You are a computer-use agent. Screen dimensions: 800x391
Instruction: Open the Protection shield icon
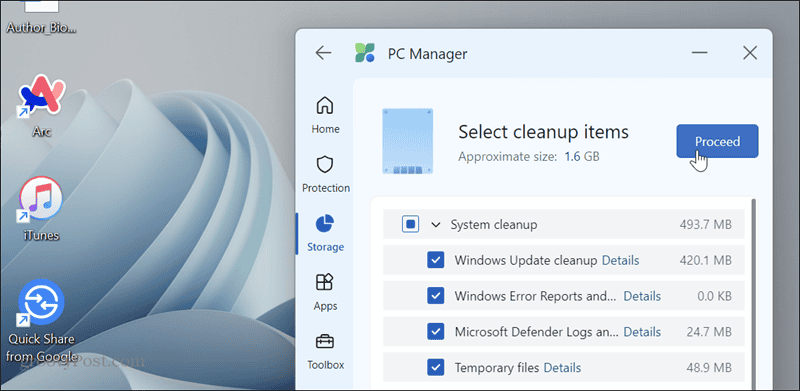(326, 165)
